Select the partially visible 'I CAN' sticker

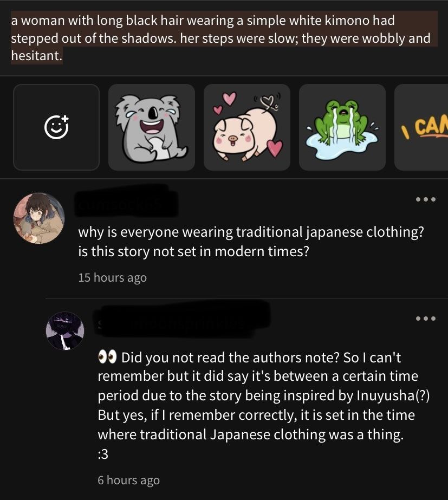pyautogui.click(x=421, y=127)
